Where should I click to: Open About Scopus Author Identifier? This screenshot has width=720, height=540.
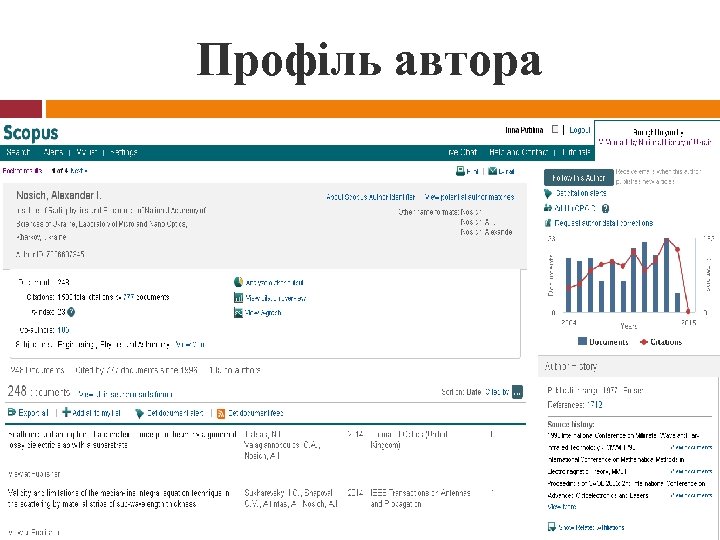pyautogui.click(x=370, y=197)
